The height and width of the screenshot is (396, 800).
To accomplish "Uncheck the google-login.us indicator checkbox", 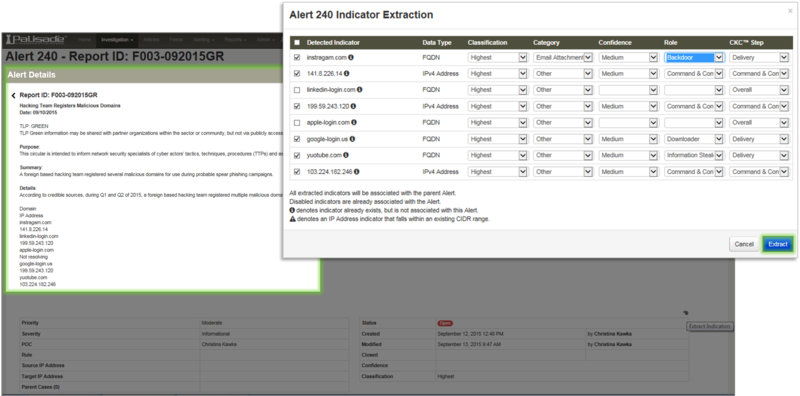I will 297,139.
